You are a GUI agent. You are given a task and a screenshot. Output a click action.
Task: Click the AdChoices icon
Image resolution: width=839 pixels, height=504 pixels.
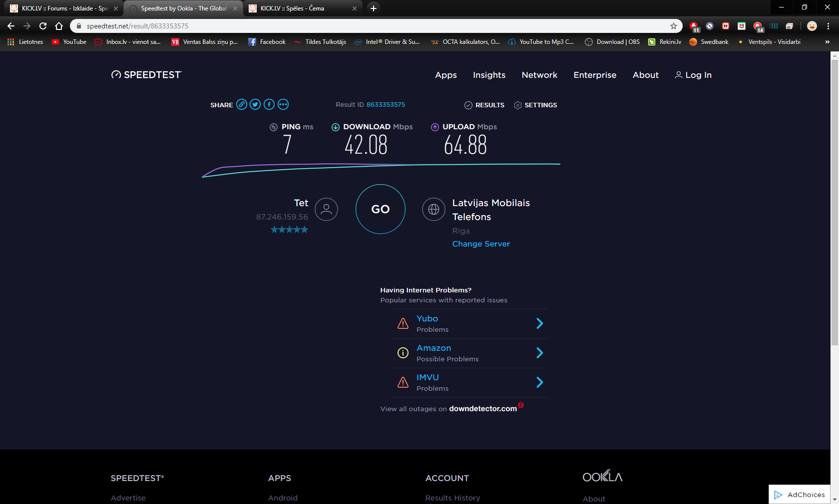(x=778, y=495)
